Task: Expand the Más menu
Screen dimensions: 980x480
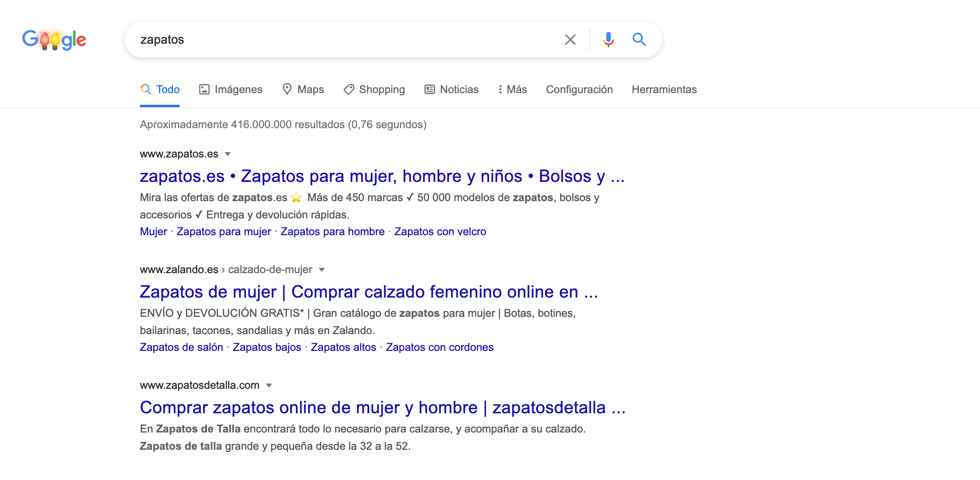Action: (x=513, y=89)
